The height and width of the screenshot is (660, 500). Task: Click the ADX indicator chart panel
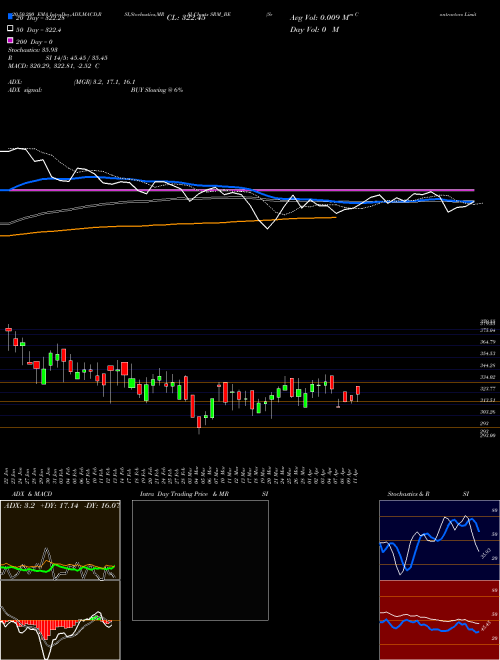(60, 540)
